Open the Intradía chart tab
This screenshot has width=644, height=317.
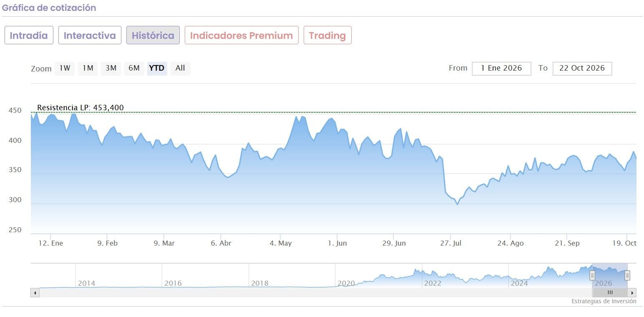click(x=29, y=35)
